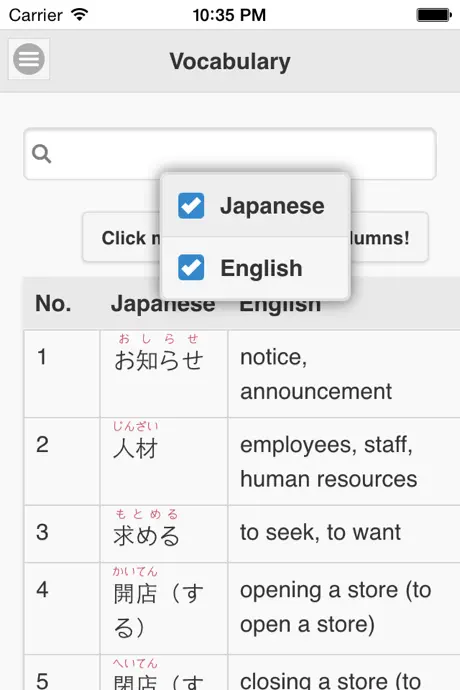This screenshot has width=460, height=690.
Task: Select row number 5 cell
Action: [62, 672]
